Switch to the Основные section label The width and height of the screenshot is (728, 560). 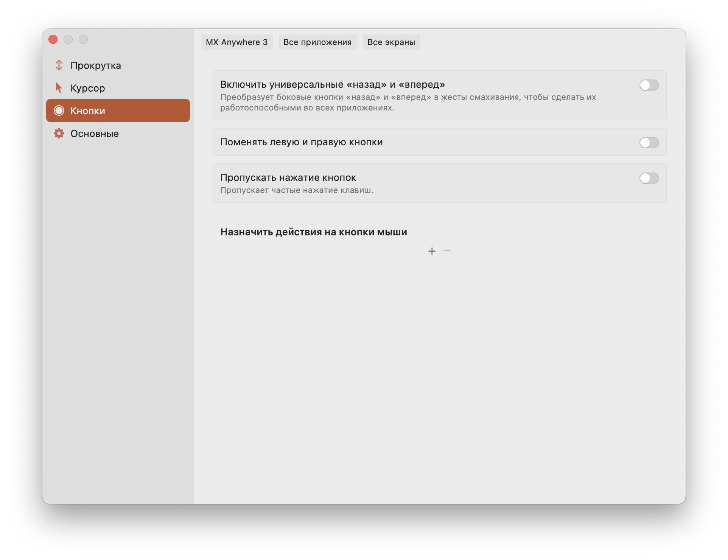[95, 134]
